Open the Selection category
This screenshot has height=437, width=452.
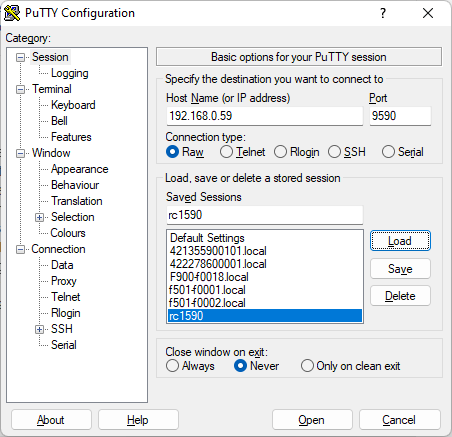click(x=73, y=217)
